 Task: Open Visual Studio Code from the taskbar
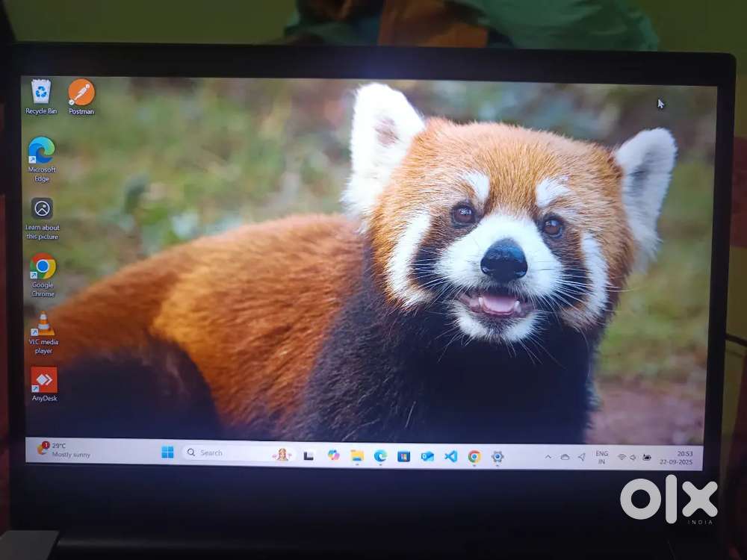pos(450,456)
